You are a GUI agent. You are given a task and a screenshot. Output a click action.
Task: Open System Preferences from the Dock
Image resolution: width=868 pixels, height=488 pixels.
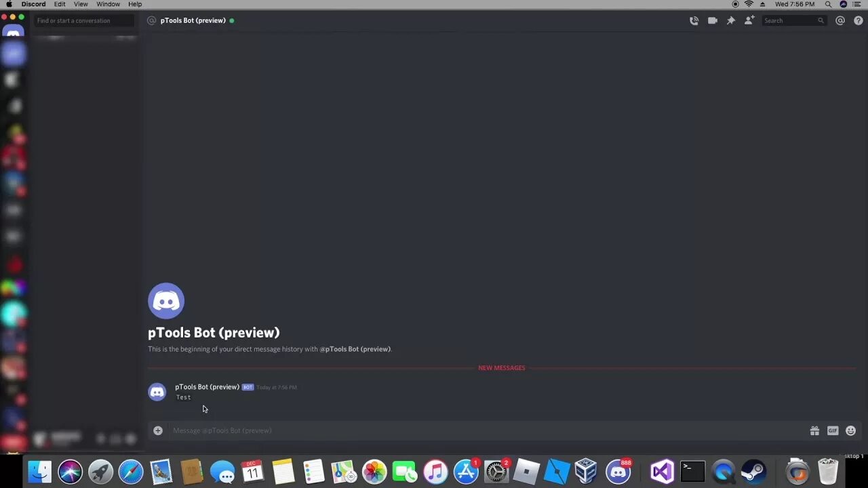496,472
